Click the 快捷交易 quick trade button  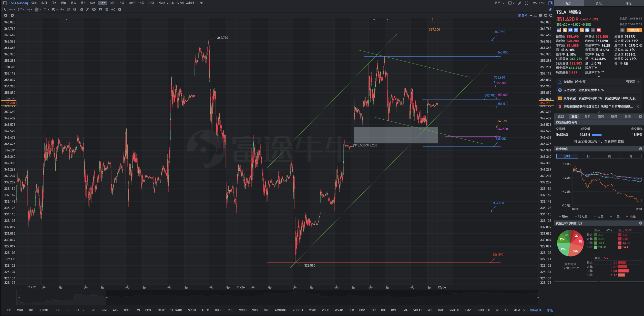[634, 30]
